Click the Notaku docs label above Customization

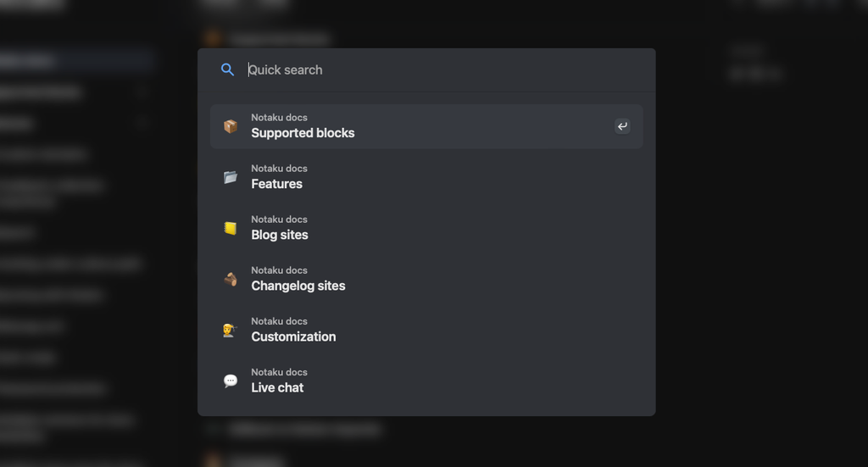[x=279, y=321]
